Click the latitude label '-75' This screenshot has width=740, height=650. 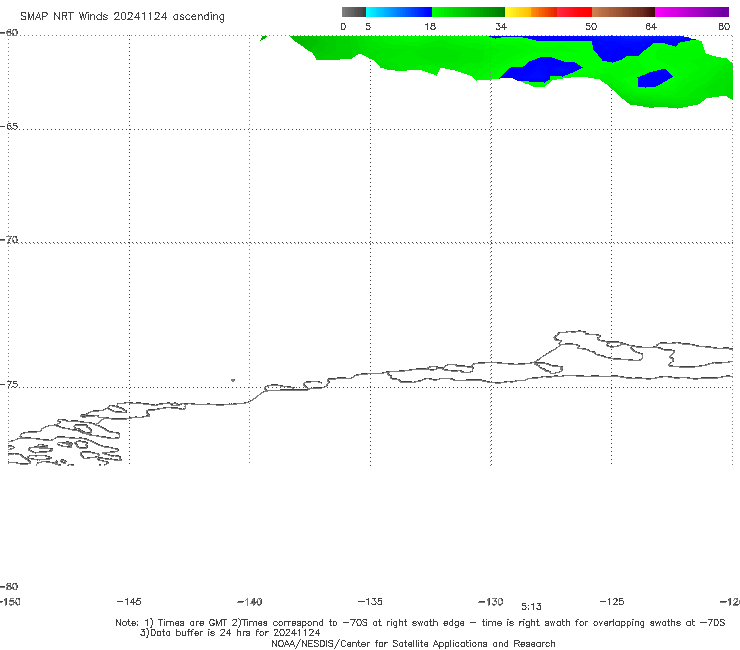(9, 385)
